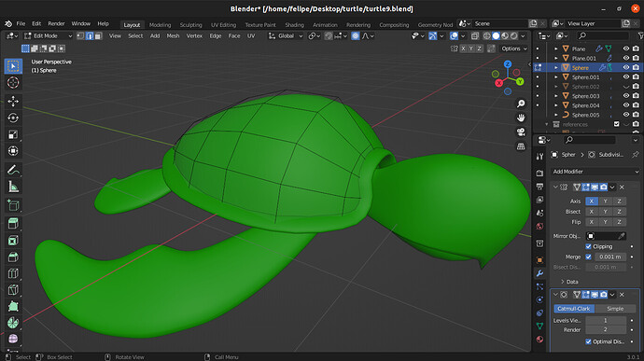Disable the Clipping checkbox
This screenshot has height=361, width=644.
[588, 246]
